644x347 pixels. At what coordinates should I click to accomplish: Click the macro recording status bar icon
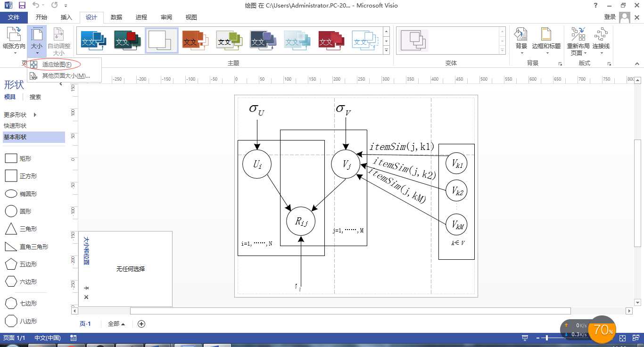(x=74, y=338)
